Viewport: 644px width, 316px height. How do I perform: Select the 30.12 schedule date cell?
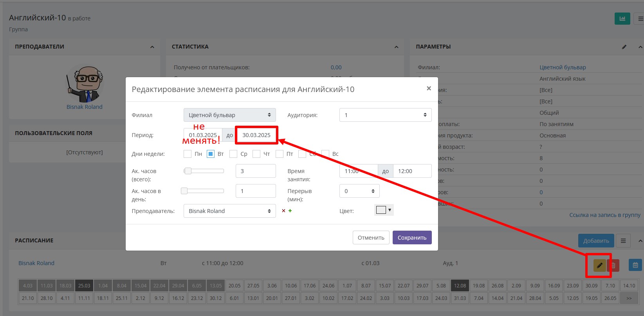pos(216,298)
